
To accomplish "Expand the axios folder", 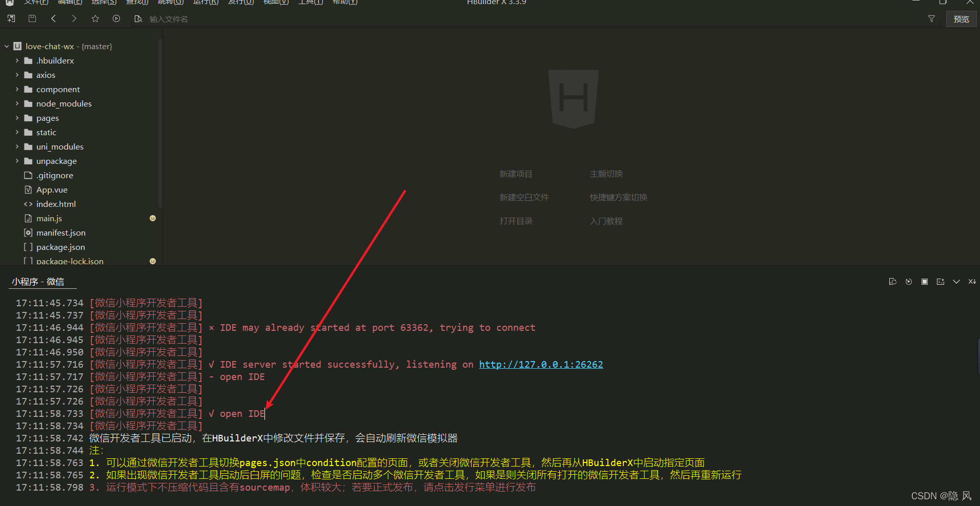I will click(x=17, y=75).
